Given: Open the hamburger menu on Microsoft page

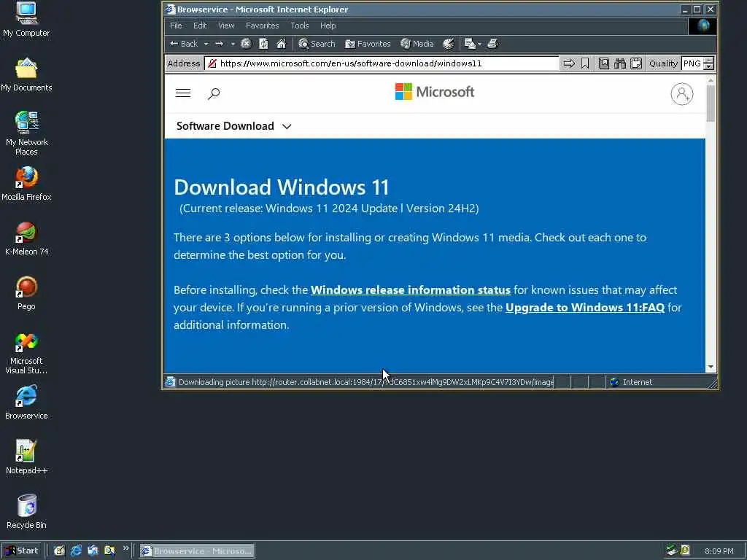Looking at the screenshot, I should click(183, 93).
